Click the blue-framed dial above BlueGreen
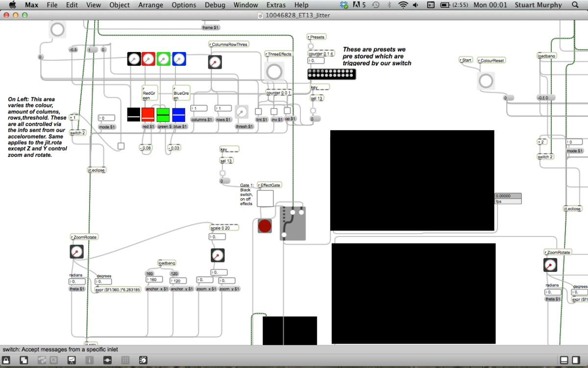 point(179,59)
